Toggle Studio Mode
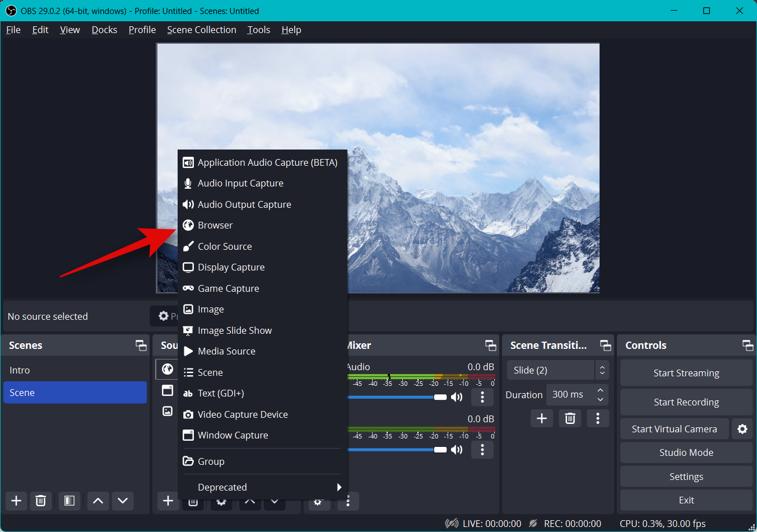This screenshot has width=757, height=532. point(686,452)
